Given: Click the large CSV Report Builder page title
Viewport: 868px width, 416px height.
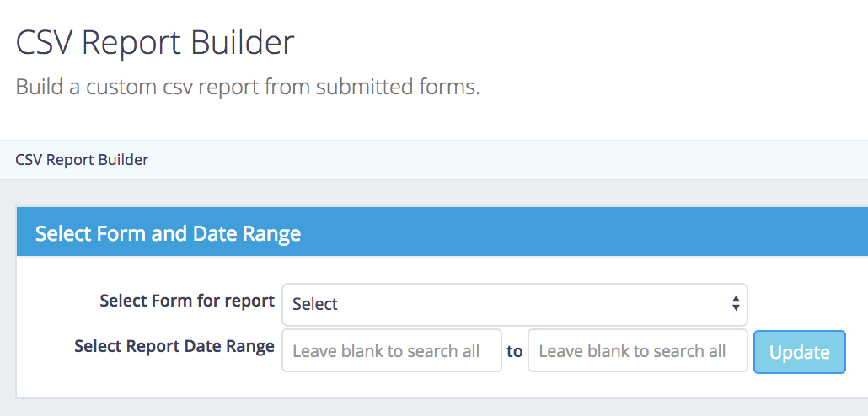Looking at the screenshot, I should tap(155, 42).
